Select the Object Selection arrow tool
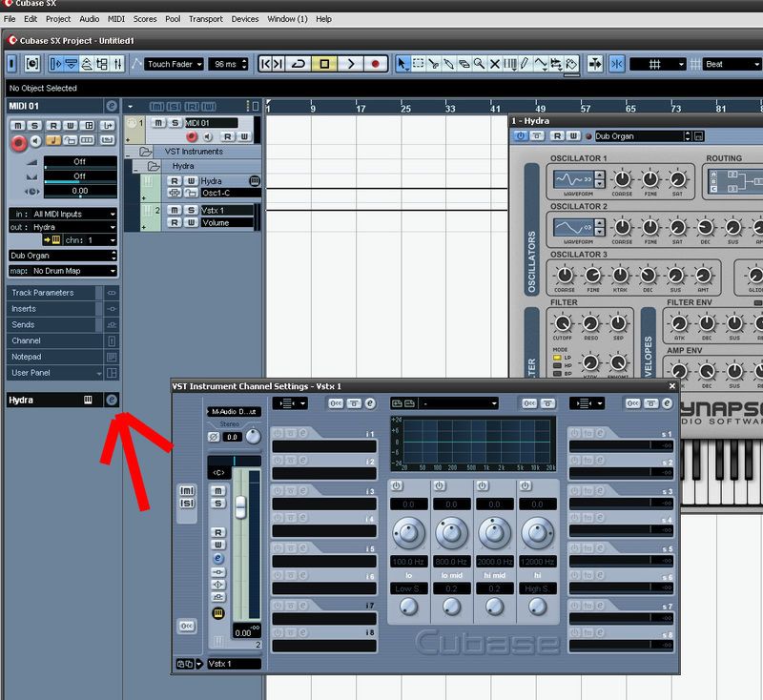763x700 pixels. point(402,64)
